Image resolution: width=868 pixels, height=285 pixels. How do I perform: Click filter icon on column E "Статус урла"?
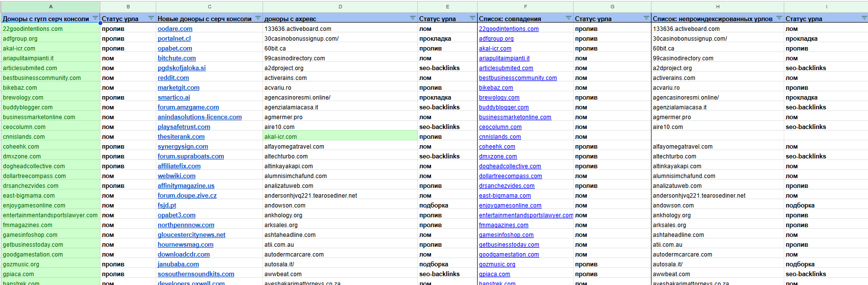(x=472, y=19)
